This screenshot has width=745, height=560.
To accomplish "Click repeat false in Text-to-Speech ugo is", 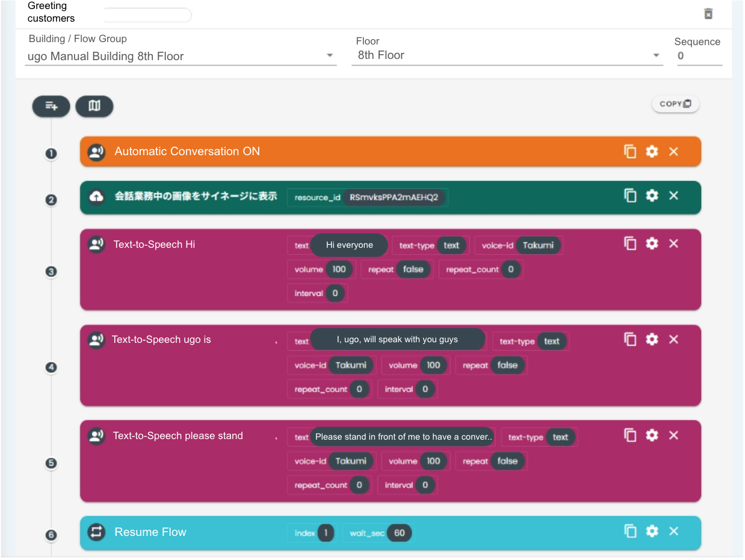I will point(507,365).
